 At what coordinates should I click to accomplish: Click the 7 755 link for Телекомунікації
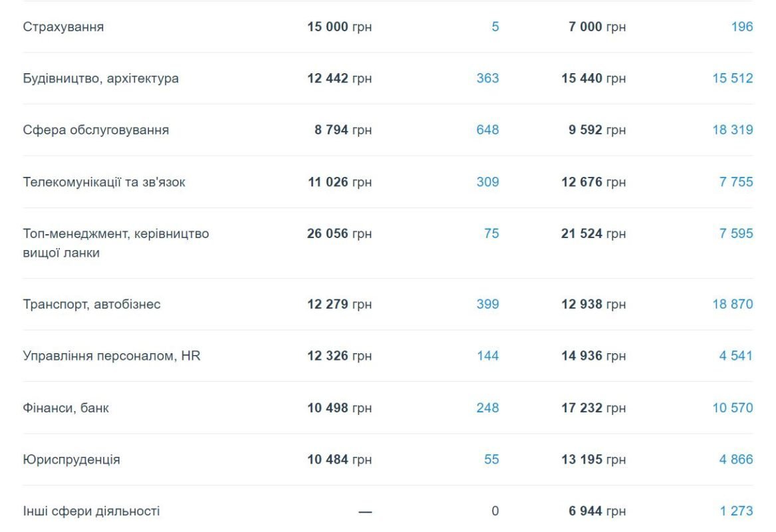(735, 182)
